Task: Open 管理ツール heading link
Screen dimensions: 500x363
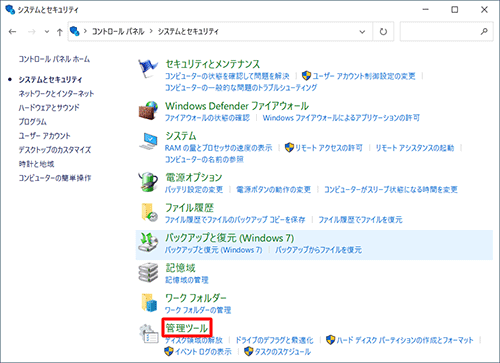Action: tap(187, 328)
